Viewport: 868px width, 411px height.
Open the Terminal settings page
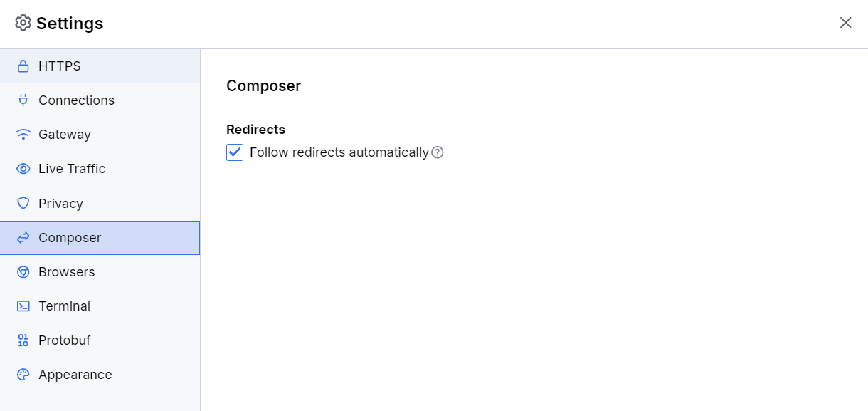[64, 306]
